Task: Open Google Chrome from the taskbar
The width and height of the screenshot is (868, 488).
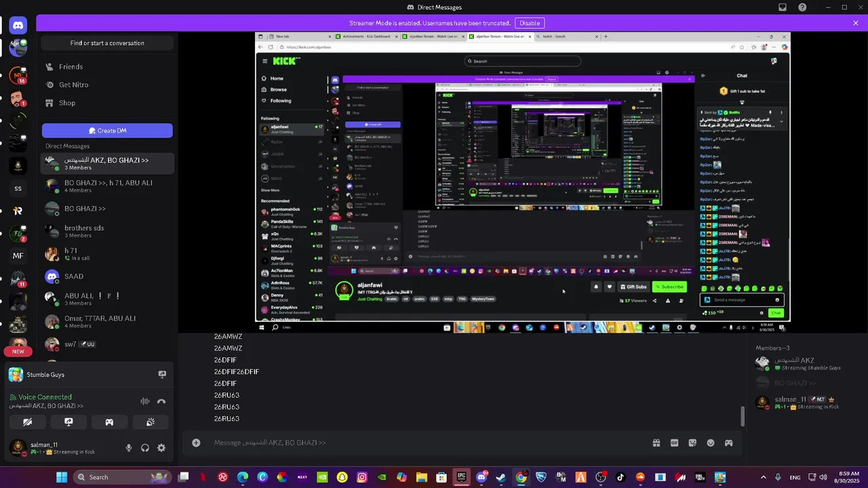Action: [x=521, y=477]
